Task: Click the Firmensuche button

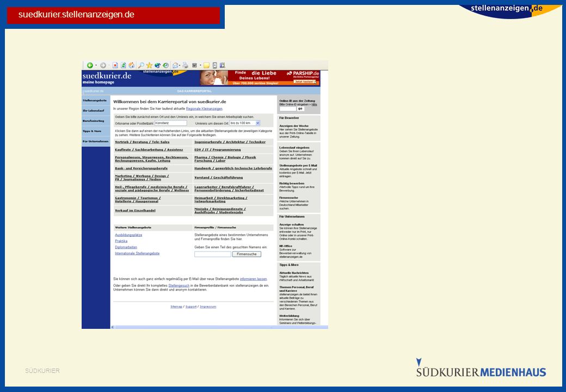Action: [x=247, y=254]
